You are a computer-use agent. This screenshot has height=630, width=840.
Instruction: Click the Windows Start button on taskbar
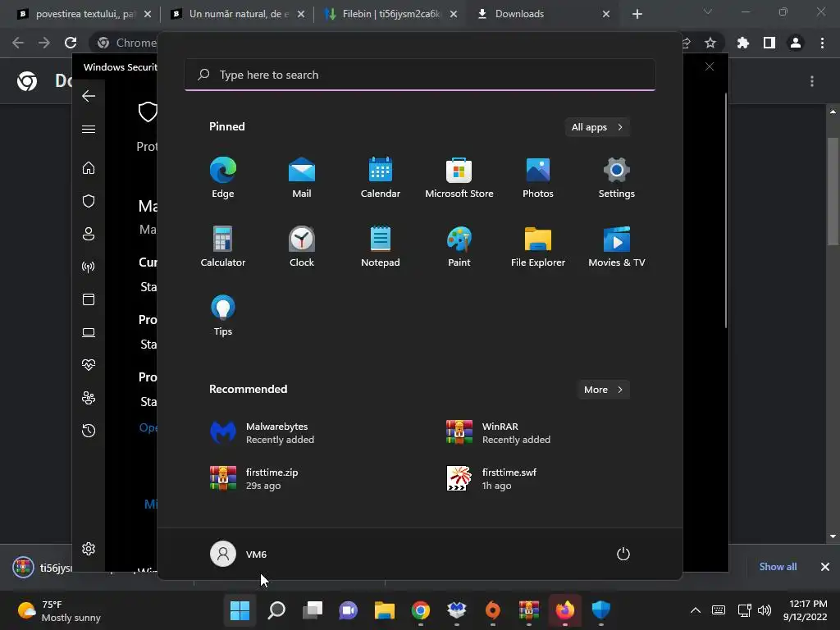[x=240, y=610]
